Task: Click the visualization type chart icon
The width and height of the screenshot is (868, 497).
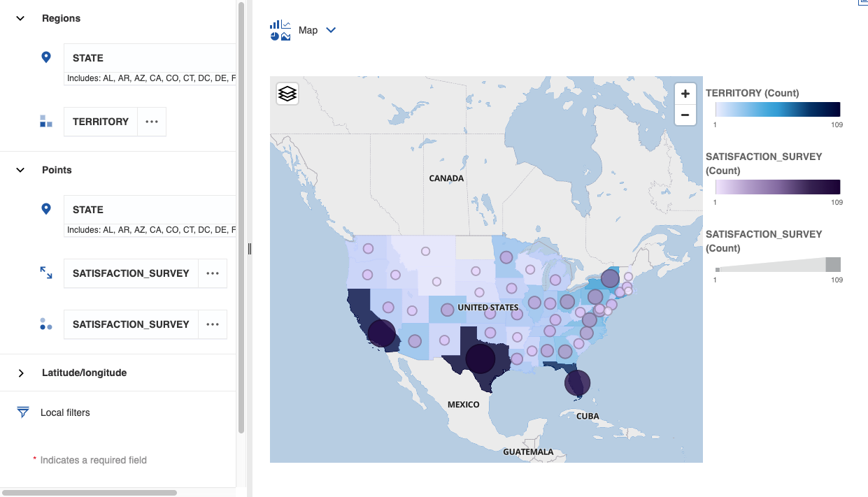Action: click(280, 30)
